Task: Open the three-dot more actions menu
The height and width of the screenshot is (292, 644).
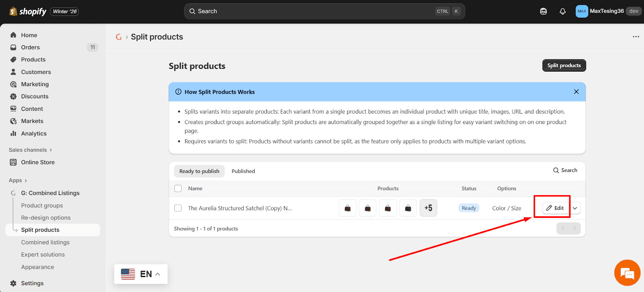Action: click(636, 37)
